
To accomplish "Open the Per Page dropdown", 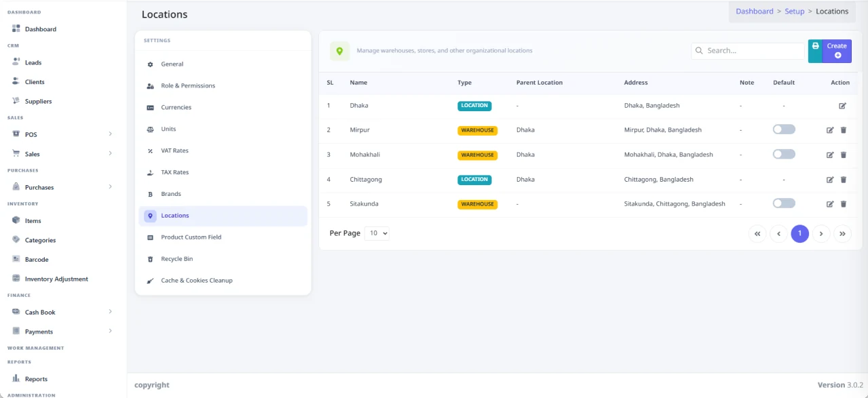I will (x=377, y=233).
